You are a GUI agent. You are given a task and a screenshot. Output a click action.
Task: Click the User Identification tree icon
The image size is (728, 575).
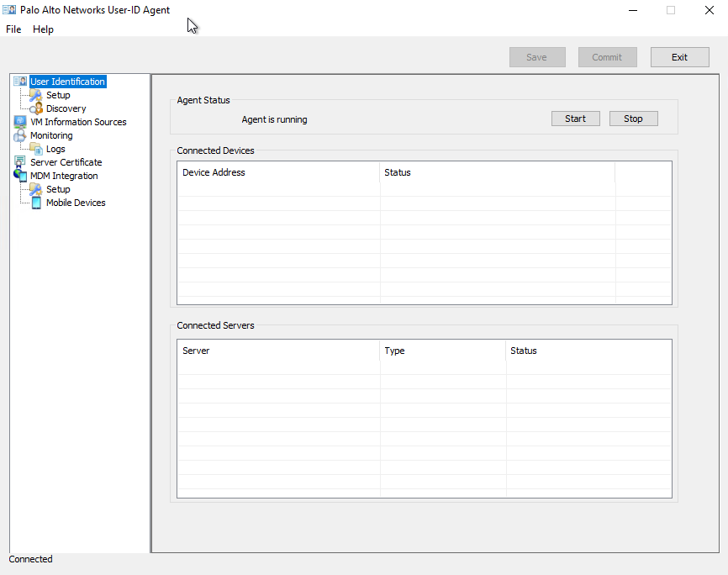(x=20, y=82)
